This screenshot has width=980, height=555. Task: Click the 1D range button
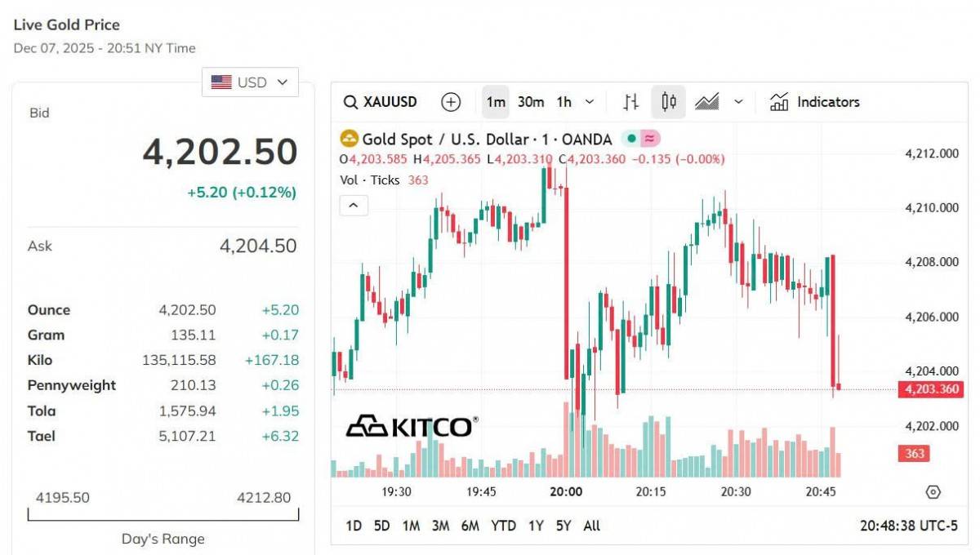click(x=354, y=526)
